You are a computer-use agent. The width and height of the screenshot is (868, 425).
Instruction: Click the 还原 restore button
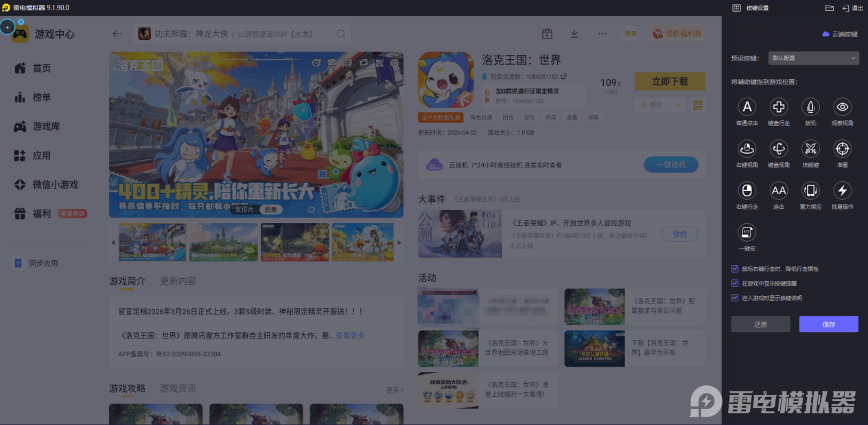coord(760,324)
